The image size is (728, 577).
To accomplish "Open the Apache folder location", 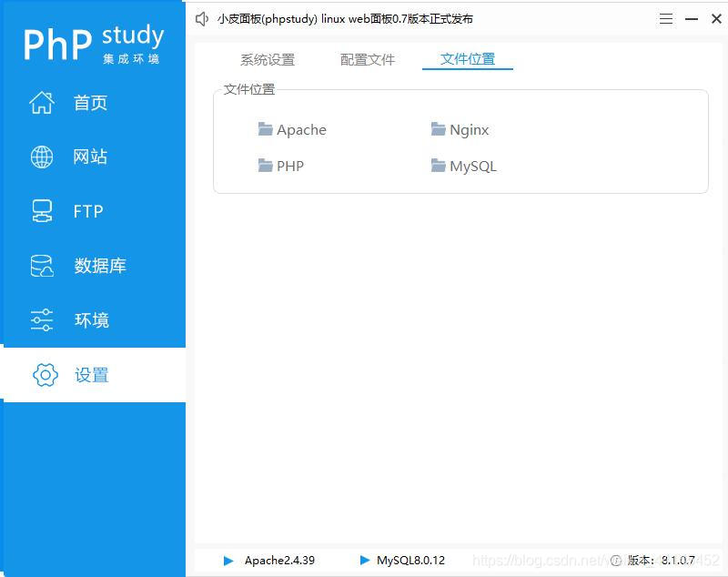I will coord(292,129).
